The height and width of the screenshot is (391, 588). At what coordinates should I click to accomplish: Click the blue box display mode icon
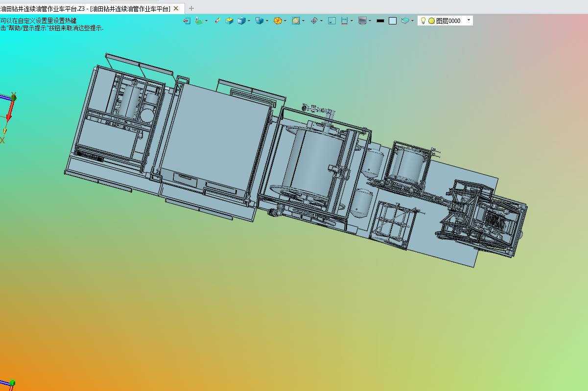[259, 21]
